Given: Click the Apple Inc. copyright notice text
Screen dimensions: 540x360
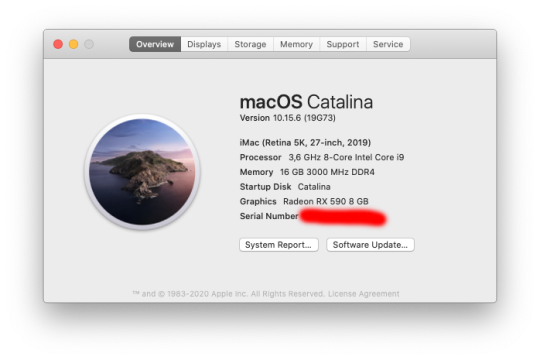Looking at the screenshot, I should [x=229, y=294].
